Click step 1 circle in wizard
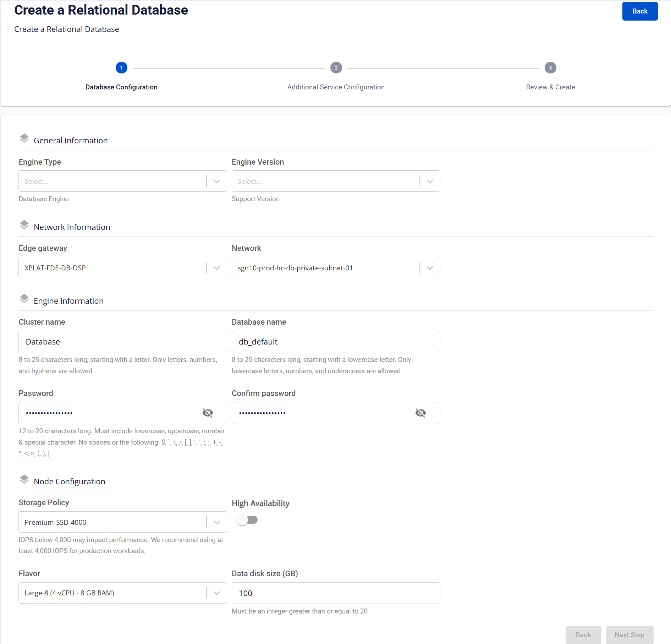Screen dimensions: 671x644 point(121,68)
